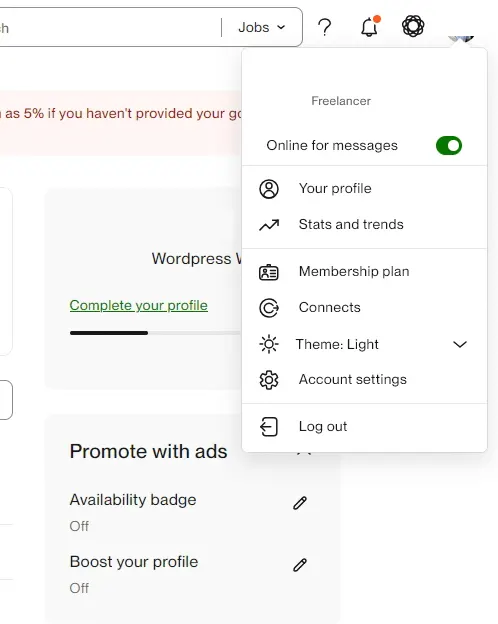Click the Off status under Availability badge

(x=79, y=526)
